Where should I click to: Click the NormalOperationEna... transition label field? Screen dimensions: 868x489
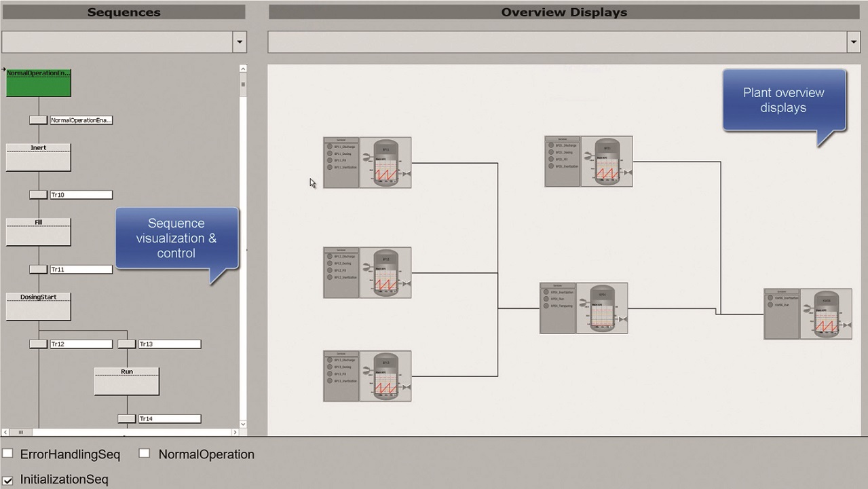pyautogui.click(x=81, y=120)
